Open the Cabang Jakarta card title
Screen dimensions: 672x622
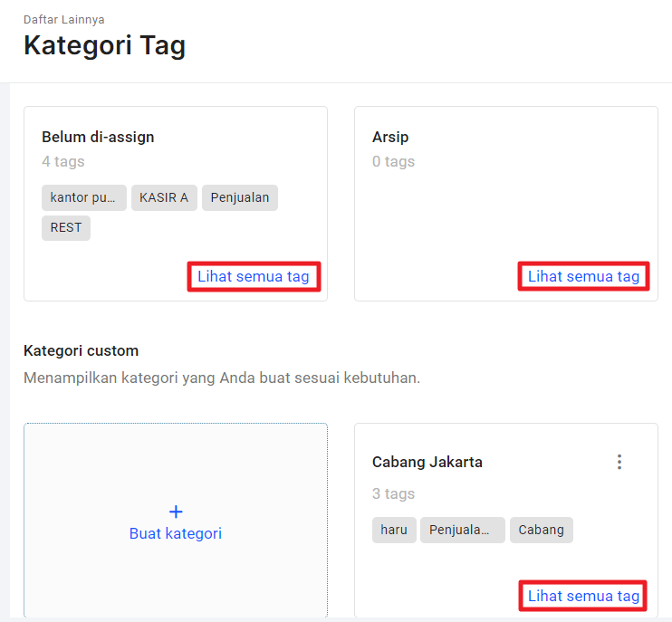click(x=427, y=463)
